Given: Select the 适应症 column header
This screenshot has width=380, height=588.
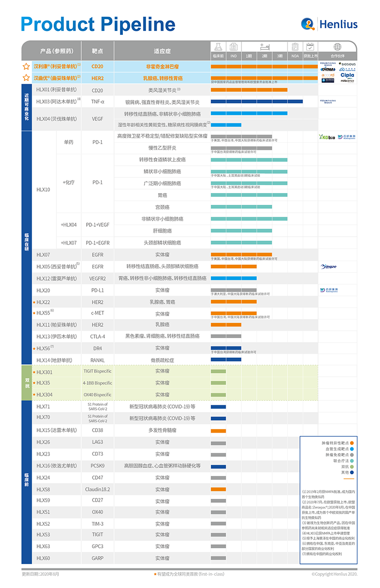Looking at the screenshot, I should [x=162, y=51].
